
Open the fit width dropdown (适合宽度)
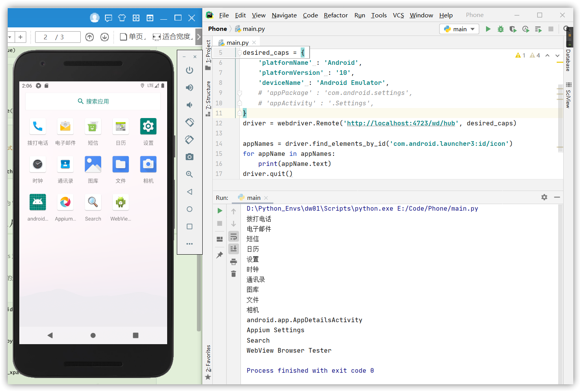173,37
